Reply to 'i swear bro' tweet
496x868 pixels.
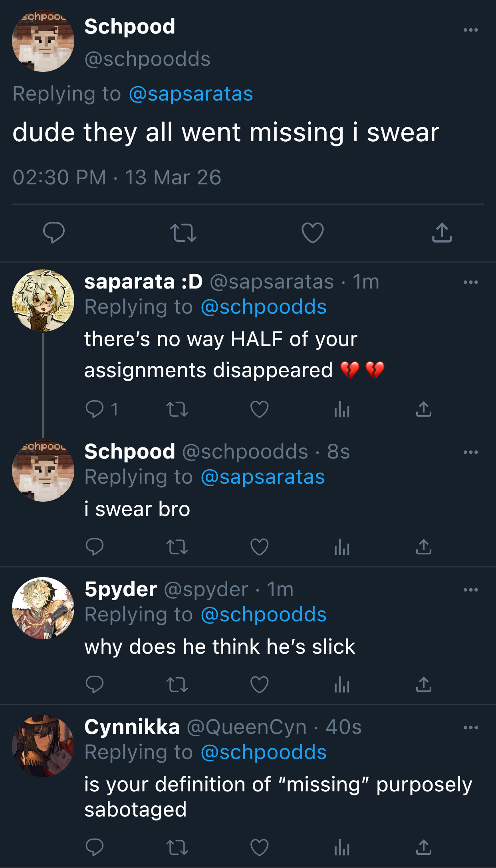[x=95, y=547]
